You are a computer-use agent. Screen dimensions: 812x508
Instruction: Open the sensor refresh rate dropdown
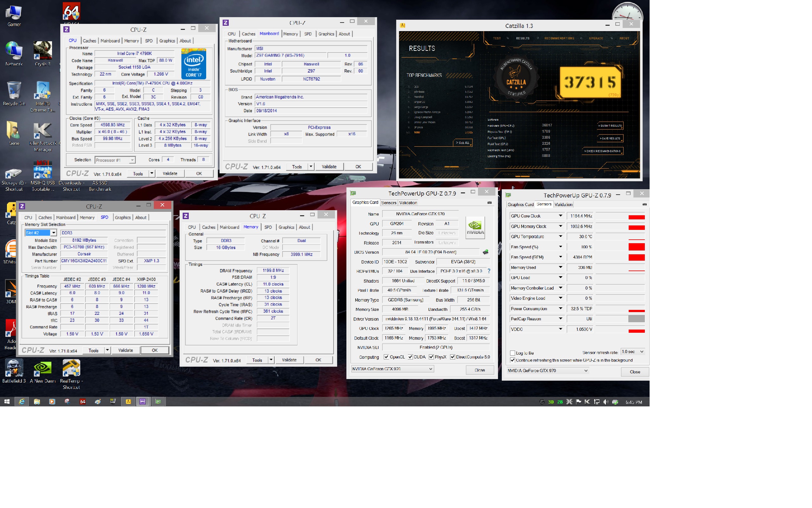[632, 352]
